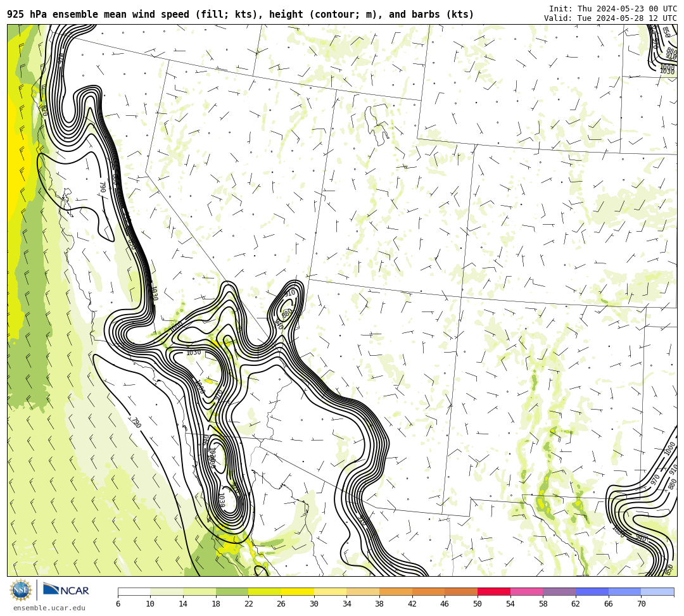
Task: Select the blue 62-66 kts color swatch
Action: (x=592, y=591)
